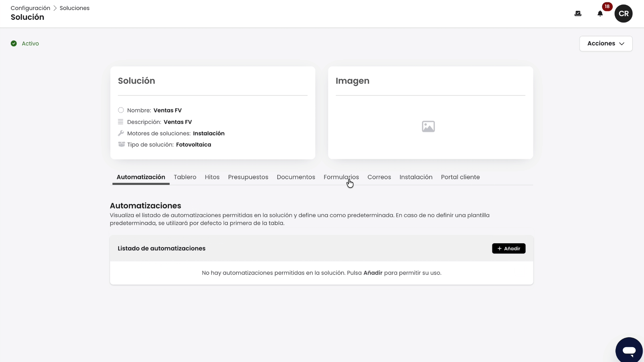Screen dimensions: 644x362
Task: Open the chat support bubble
Action: [x=629, y=350]
